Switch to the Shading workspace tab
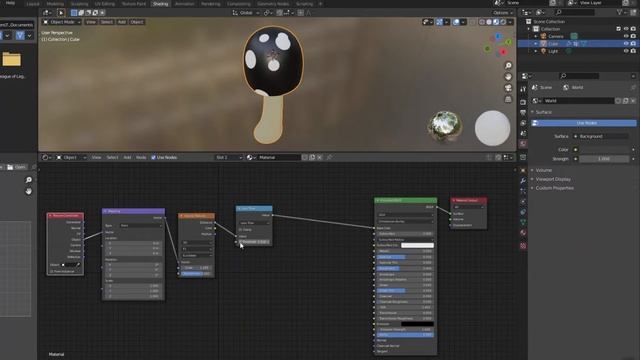Screen dimensions: 640x360 click(160, 4)
